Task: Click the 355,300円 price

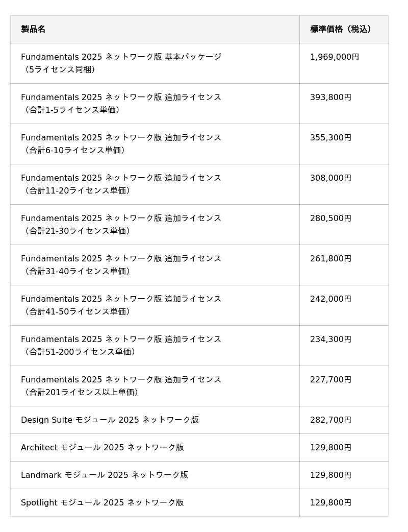Action: (x=330, y=138)
